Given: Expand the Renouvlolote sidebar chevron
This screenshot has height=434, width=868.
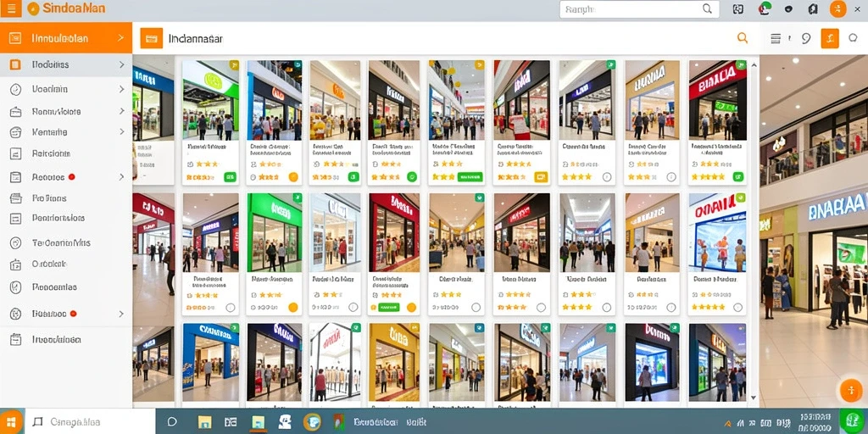Looking at the screenshot, I should coord(121,111).
